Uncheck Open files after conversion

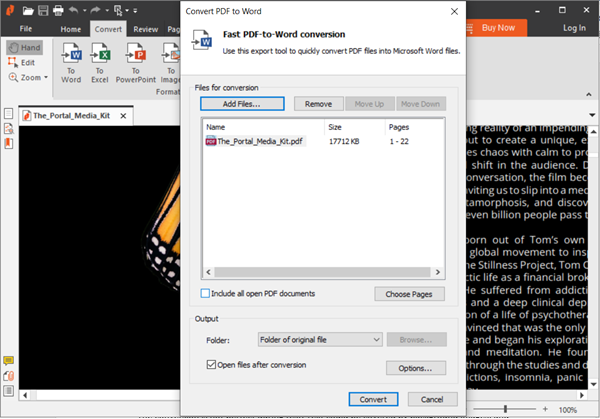coord(211,364)
